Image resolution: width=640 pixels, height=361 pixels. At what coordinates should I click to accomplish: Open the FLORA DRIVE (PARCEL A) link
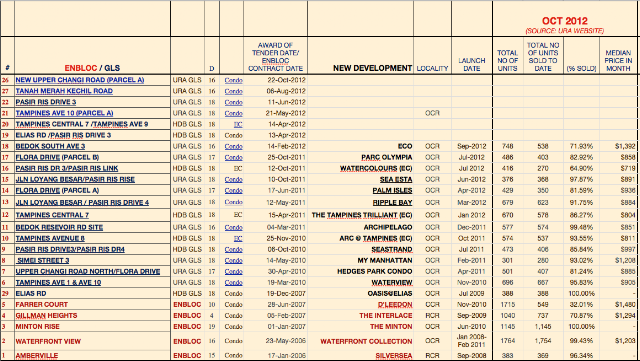pyautogui.click(x=57, y=190)
